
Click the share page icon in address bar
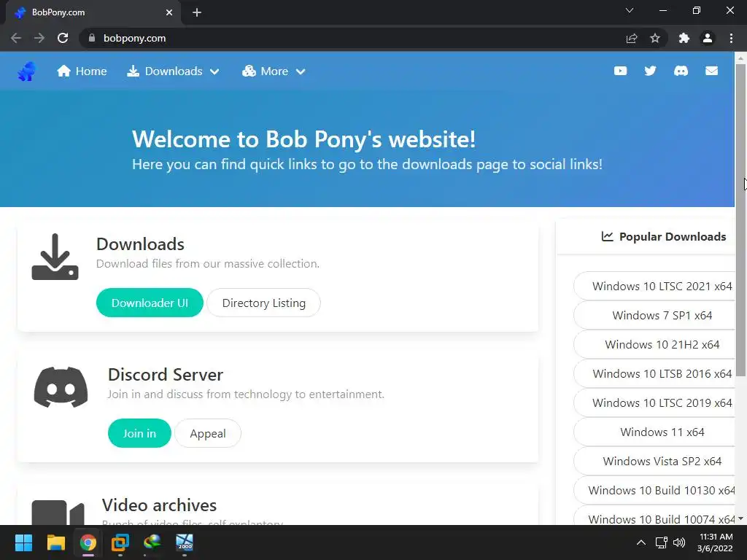[x=632, y=38]
